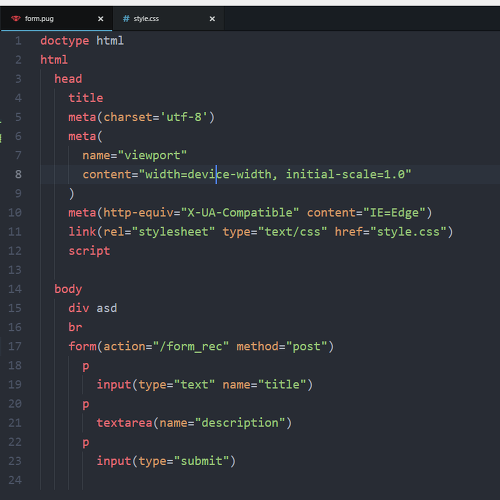Click the "post" method value
This screenshot has width=500, height=500.
tap(306, 347)
